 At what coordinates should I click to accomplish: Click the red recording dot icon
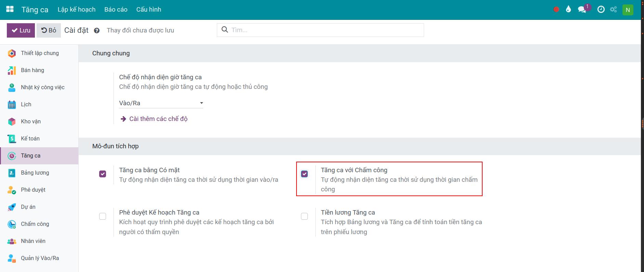coord(556,10)
